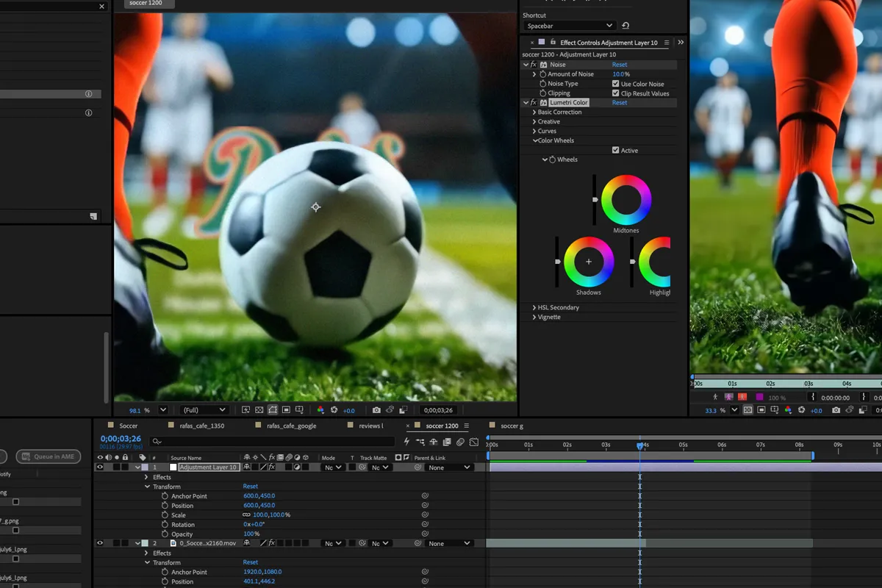Toggle the shy layers icon in timeline header
The width and height of the screenshot is (882, 588).
(434, 442)
